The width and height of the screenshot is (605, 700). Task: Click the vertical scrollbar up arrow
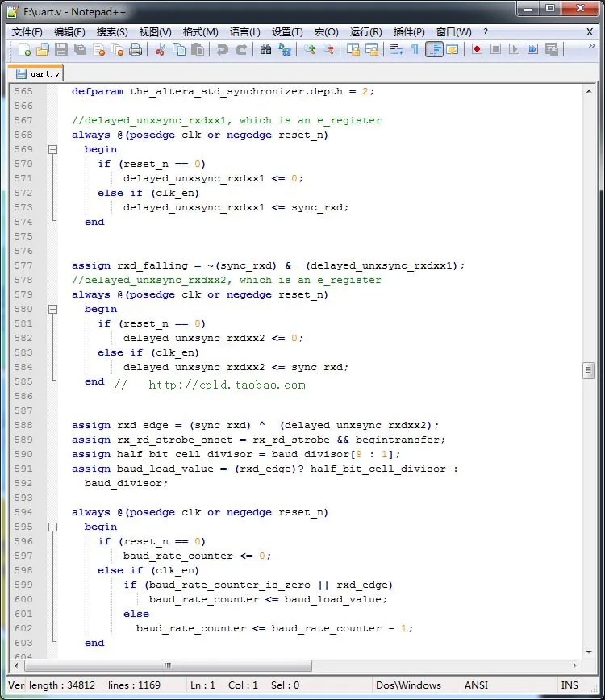pos(589,91)
